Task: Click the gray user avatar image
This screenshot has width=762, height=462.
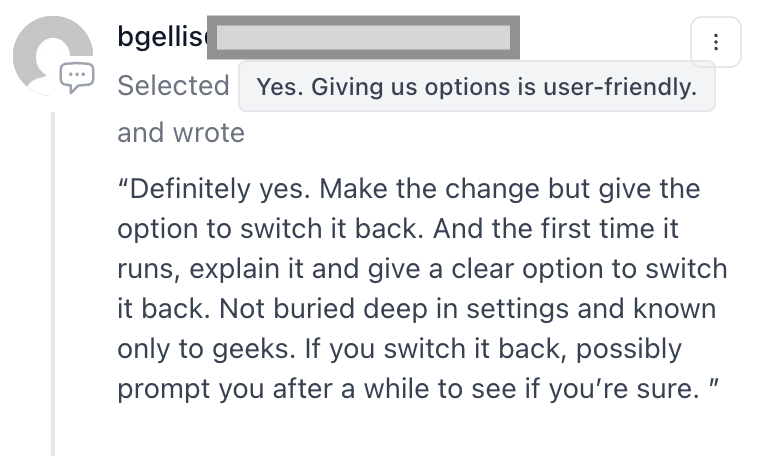Action: click(52, 55)
